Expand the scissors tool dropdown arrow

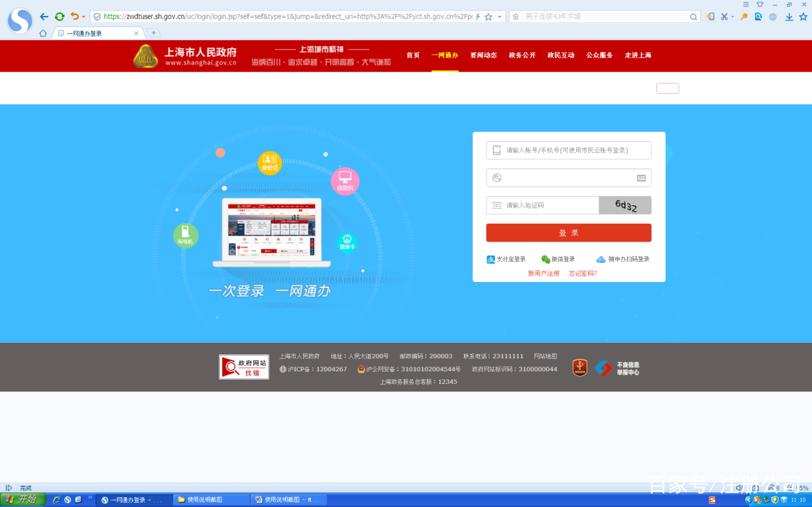click(x=733, y=17)
